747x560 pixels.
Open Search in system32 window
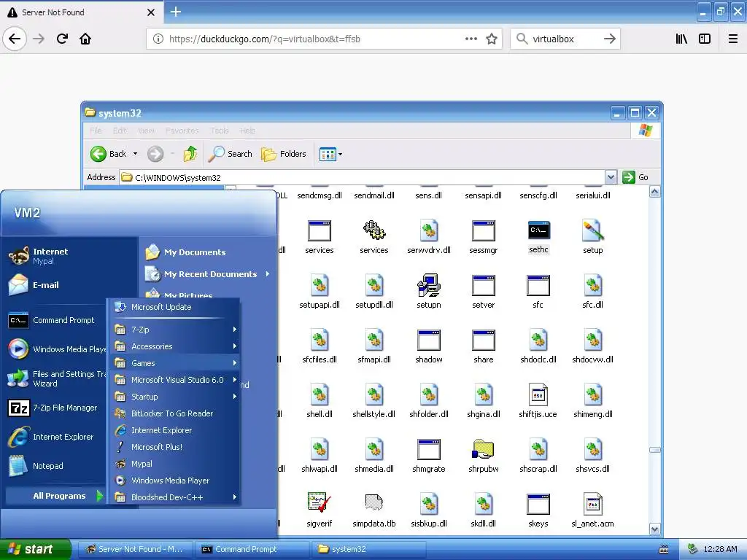(231, 154)
